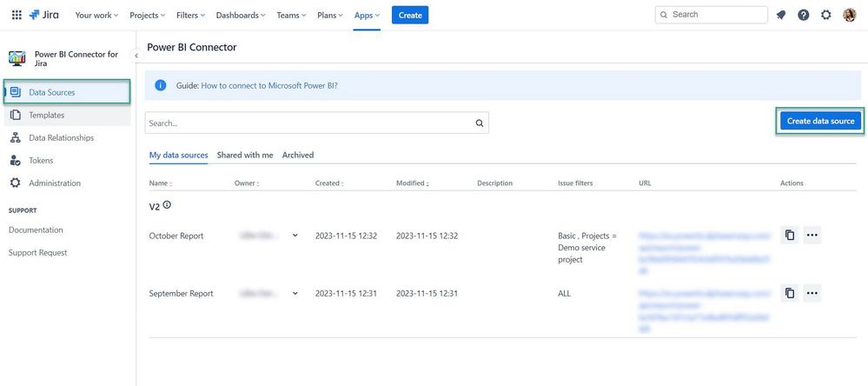The image size is (868, 386).
Task: Select Tokens in the sidebar
Action: click(x=68, y=161)
